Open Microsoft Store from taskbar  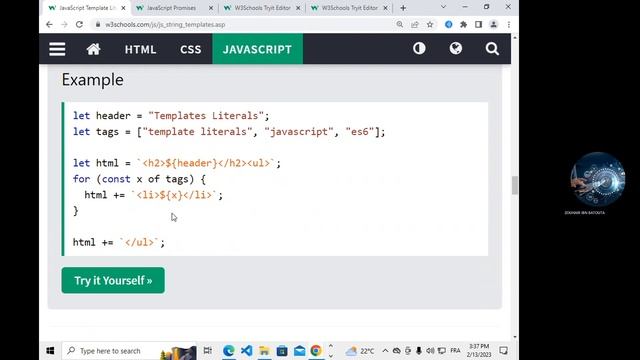click(282, 350)
